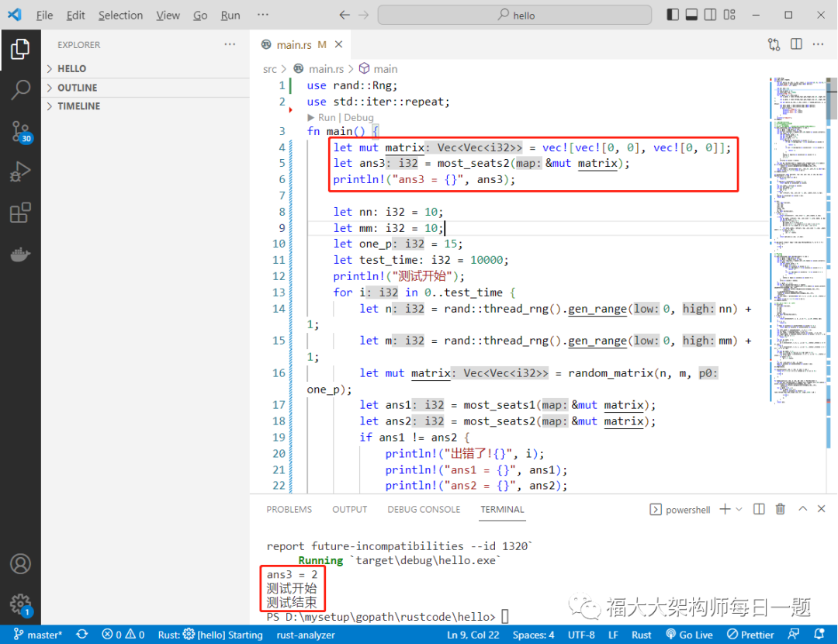Open the File menu
Image resolution: width=838 pixels, height=644 pixels.
44,15
